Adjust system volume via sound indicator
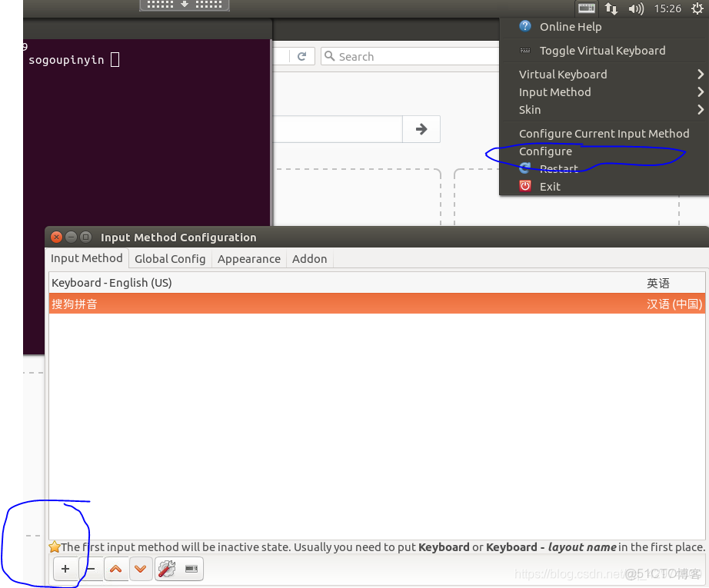Screen dimensions: 709x588 tap(635, 10)
